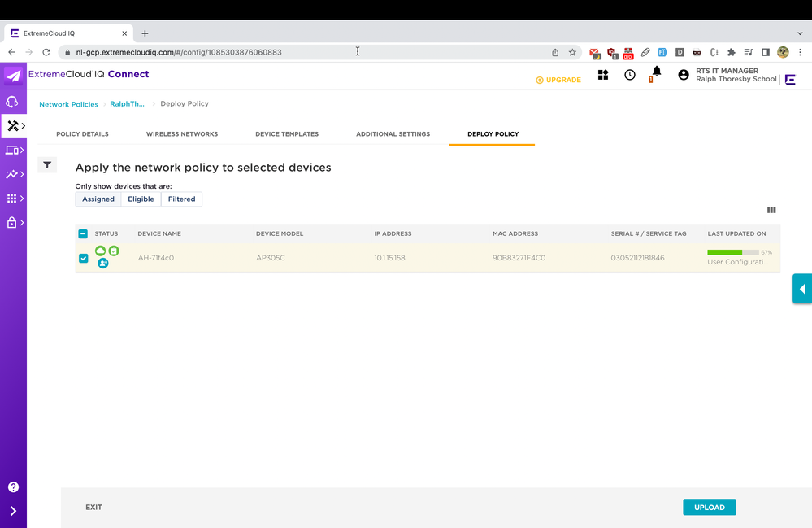Click the clock history icon
Screen dimensions: 812x528
630,75
